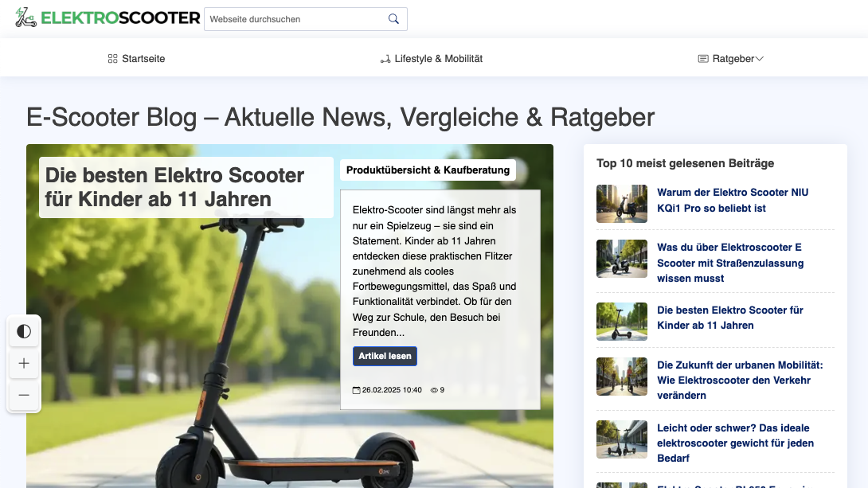Select Lifestyle & Mobilität in the navigation

[440, 58]
